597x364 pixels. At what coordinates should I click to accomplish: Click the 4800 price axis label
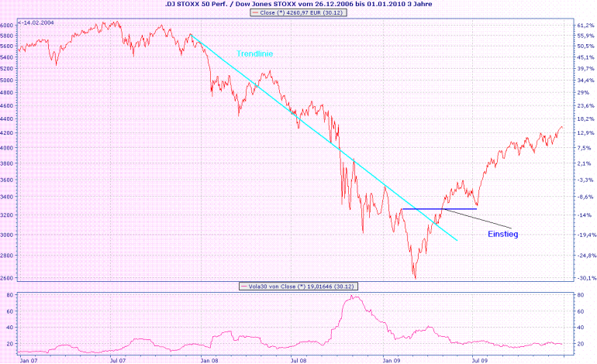(6, 92)
